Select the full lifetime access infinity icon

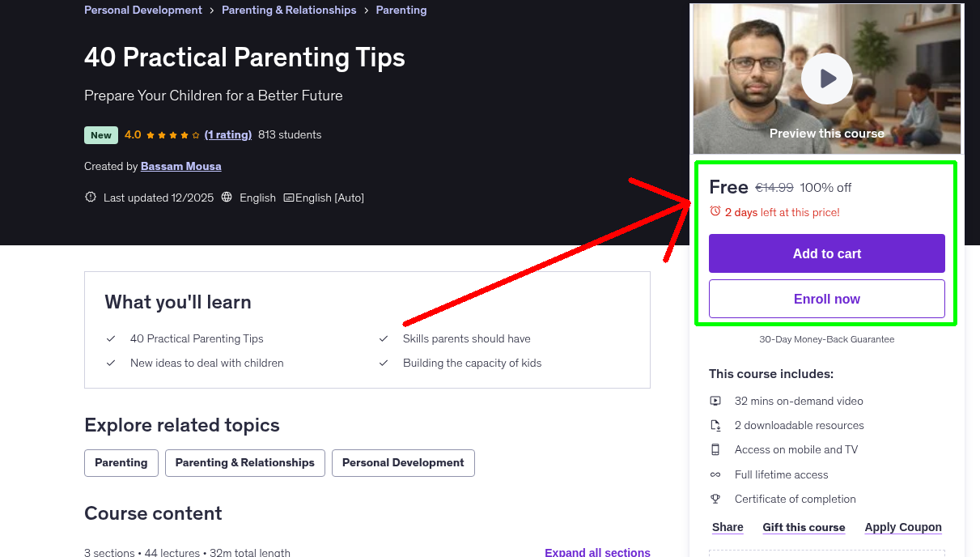715,474
